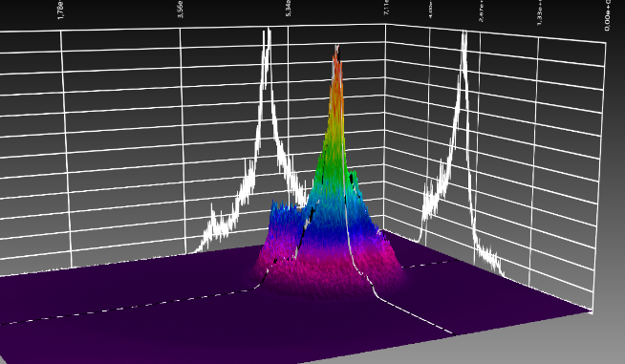
Task: Select the 2,67e+ axis tick label
Action: (481, 11)
